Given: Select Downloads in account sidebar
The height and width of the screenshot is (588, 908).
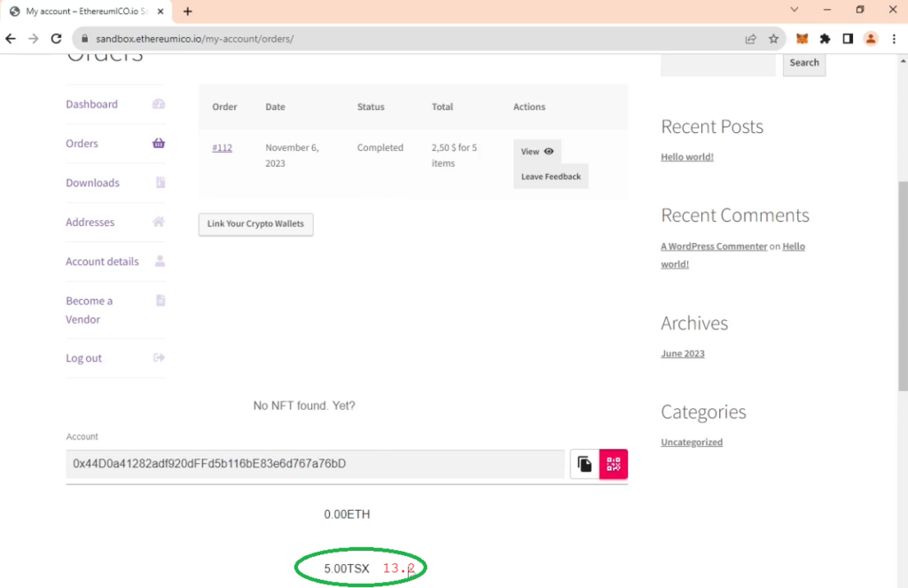Looking at the screenshot, I should tap(92, 183).
